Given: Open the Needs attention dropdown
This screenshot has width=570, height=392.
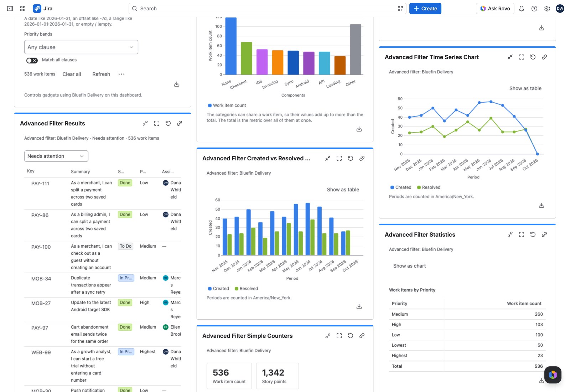Looking at the screenshot, I should [x=56, y=156].
